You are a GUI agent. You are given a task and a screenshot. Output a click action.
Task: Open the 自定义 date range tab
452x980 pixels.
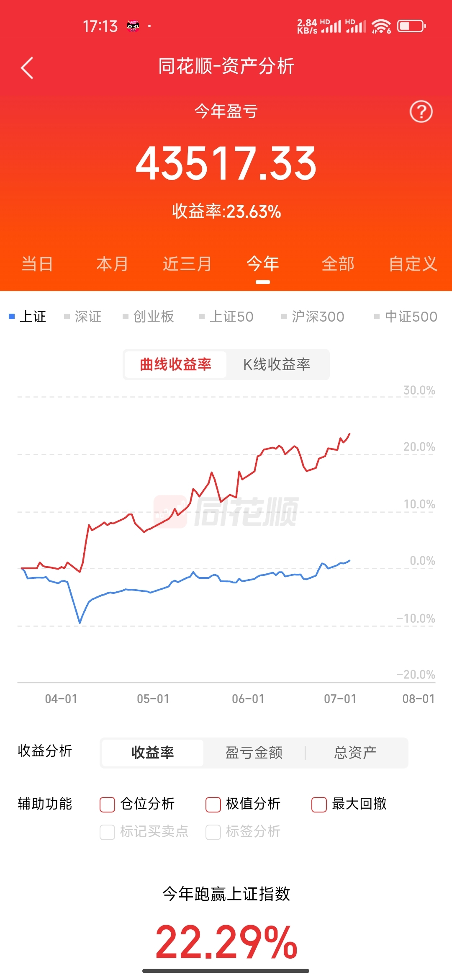click(x=413, y=264)
